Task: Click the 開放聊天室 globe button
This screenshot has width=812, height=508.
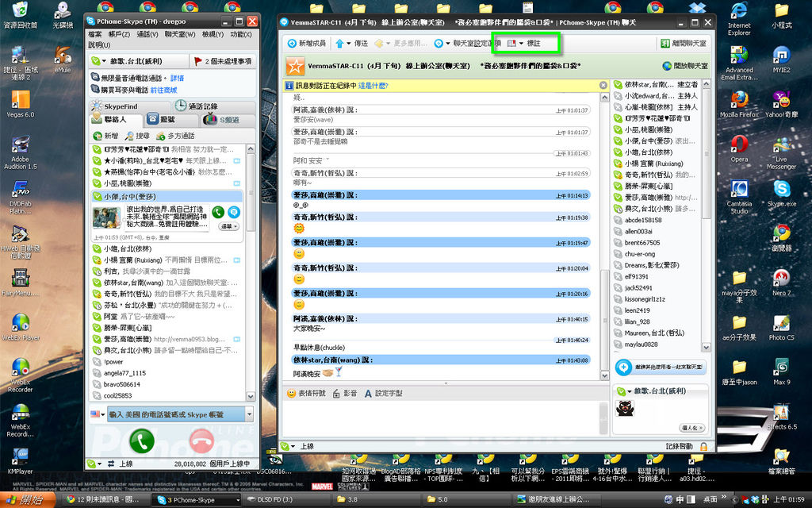Action: point(685,66)
